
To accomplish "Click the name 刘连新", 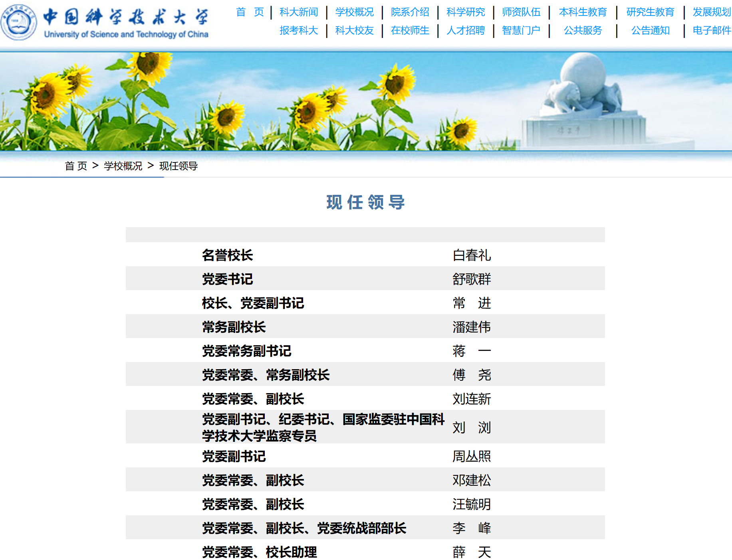I will 472,399.
